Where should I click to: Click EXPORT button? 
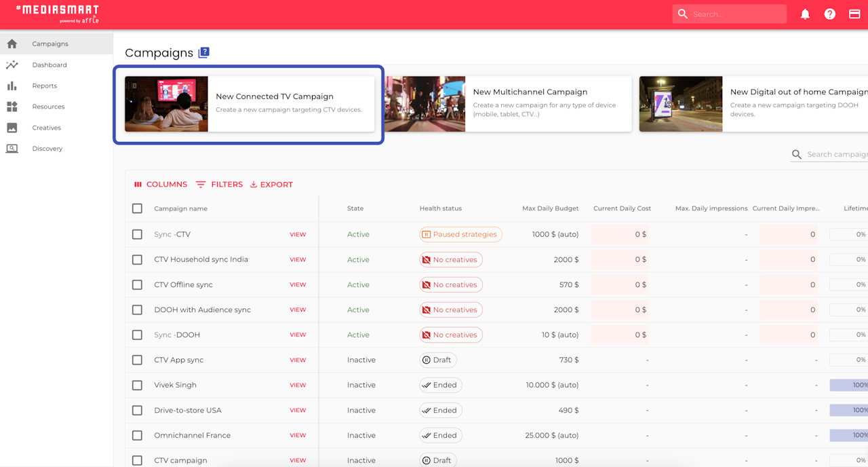coord(271,185)
